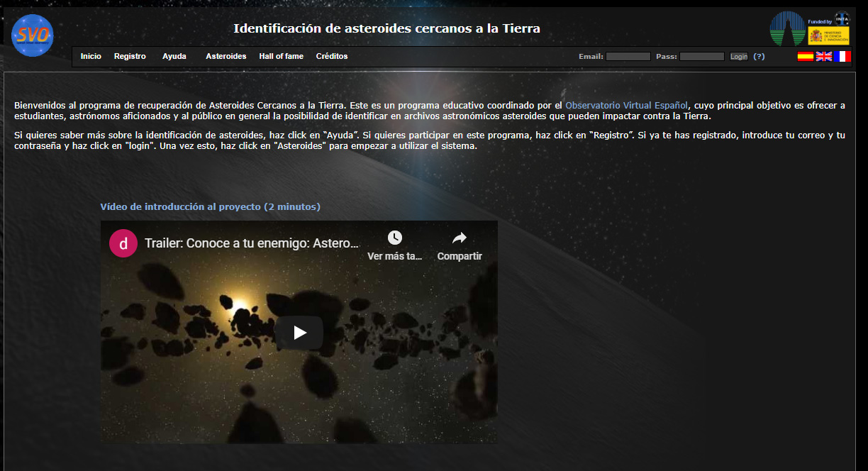The image size is (868, 471).
Task: Select English using the UK flag
Action: pyautogui.click(x=824, y=56)
